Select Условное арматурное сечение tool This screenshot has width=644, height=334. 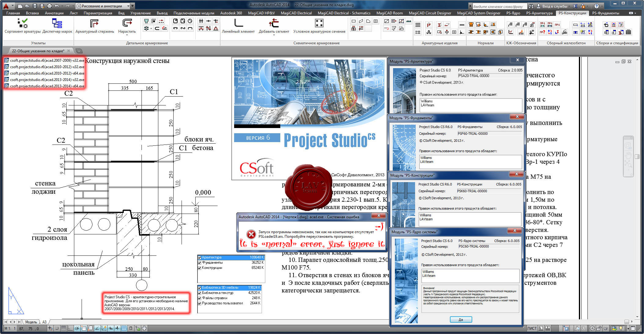[319, 26]
